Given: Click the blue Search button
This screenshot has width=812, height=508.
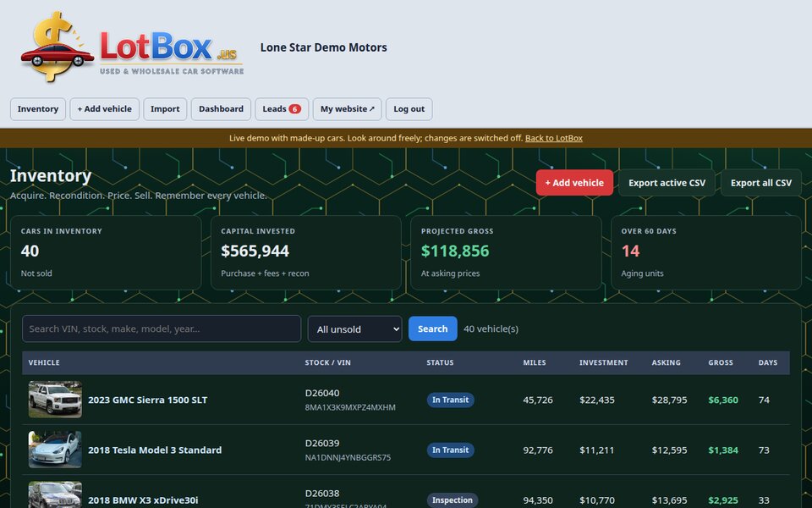Looking at the screenshot, I should [433, 329].
